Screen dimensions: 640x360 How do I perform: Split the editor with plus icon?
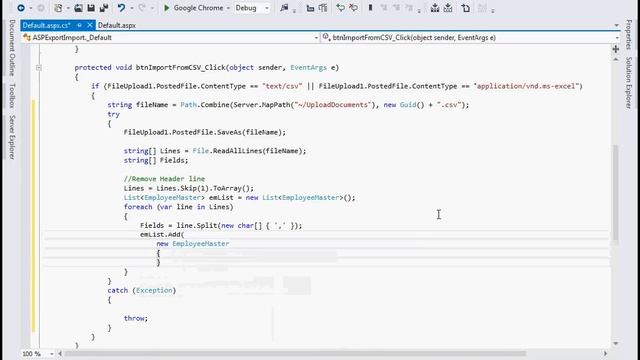[616, 49]
